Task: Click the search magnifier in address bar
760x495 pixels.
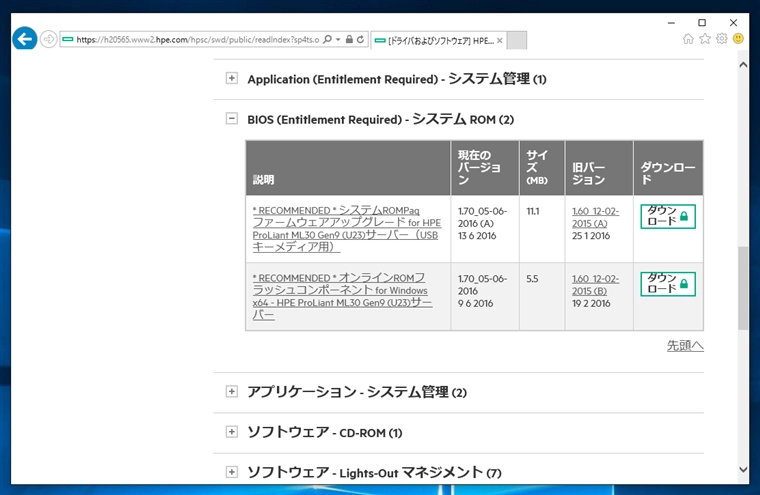Action: pyautogui.click(x=328, y=39)
